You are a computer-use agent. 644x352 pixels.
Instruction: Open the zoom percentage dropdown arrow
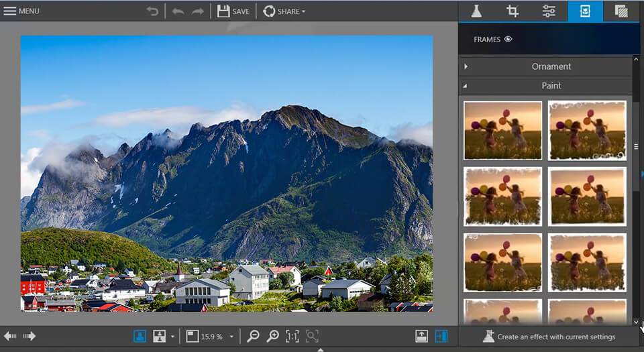point(231,337)
